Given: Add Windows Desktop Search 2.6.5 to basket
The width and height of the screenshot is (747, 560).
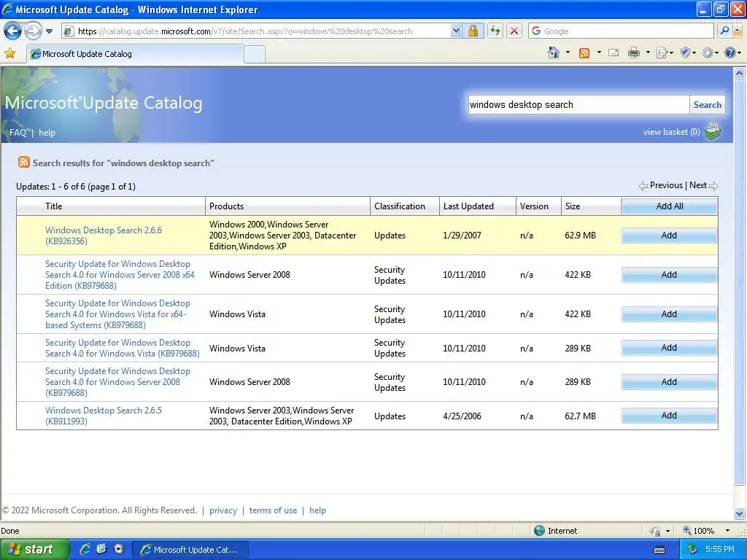Looking at the screenshot, I should tap(669, 416).
